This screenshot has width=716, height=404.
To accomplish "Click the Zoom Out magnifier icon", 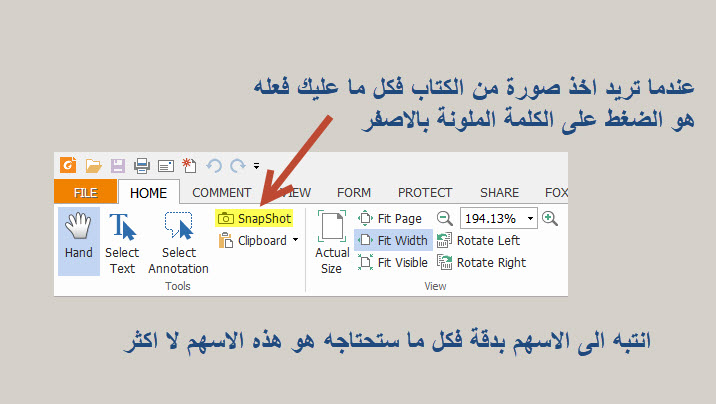I will click(445, 218).
